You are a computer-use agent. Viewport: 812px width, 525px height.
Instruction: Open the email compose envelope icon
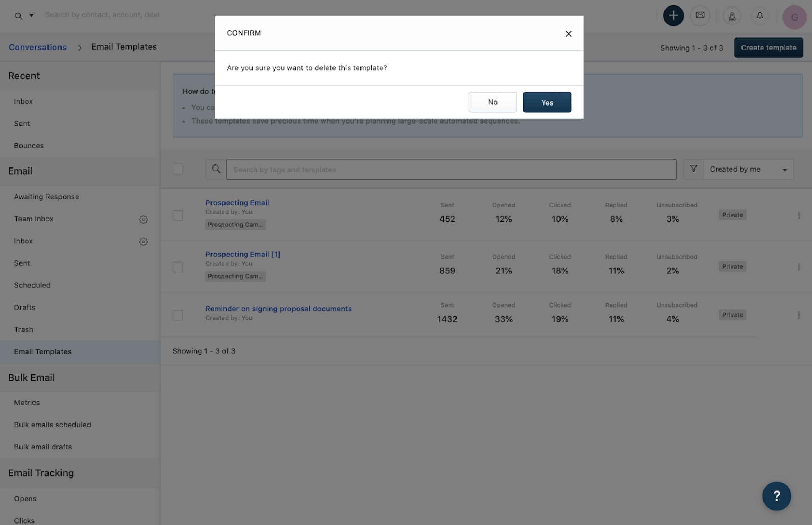click(700, 15)
